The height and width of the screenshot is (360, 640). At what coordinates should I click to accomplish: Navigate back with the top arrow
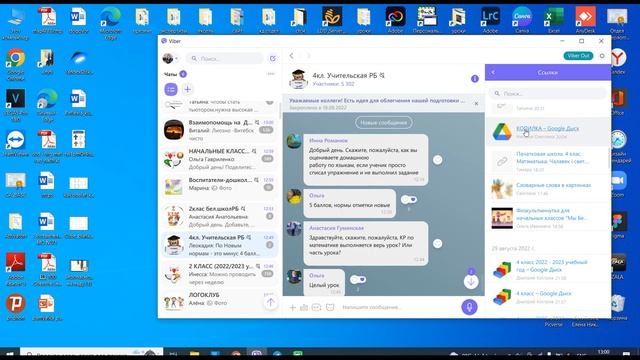pos(291,56)
